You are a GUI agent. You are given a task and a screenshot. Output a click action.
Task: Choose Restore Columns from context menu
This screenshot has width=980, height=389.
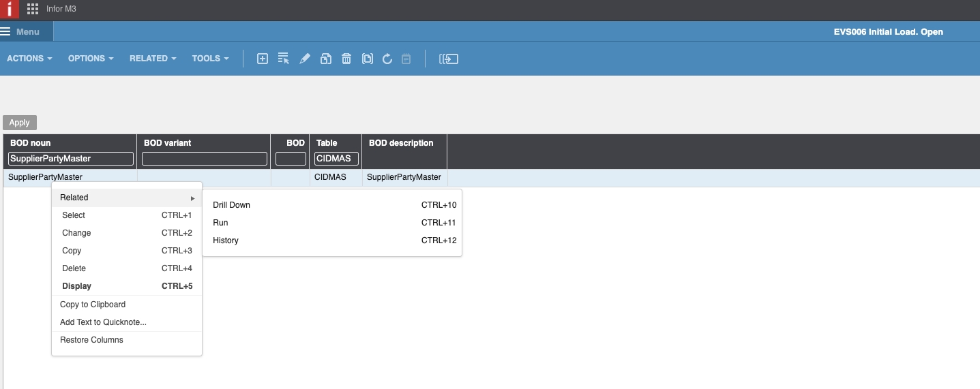(x=91, y=340)
